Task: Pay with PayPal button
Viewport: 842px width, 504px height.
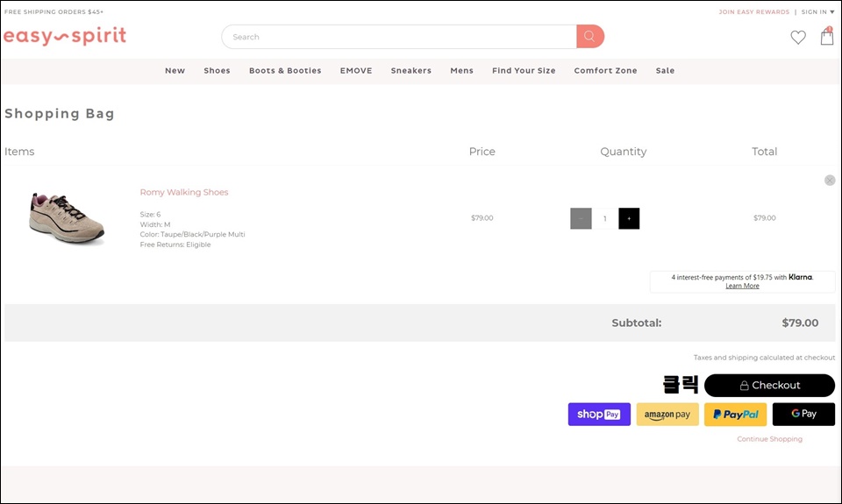Action: coord(736,415)
